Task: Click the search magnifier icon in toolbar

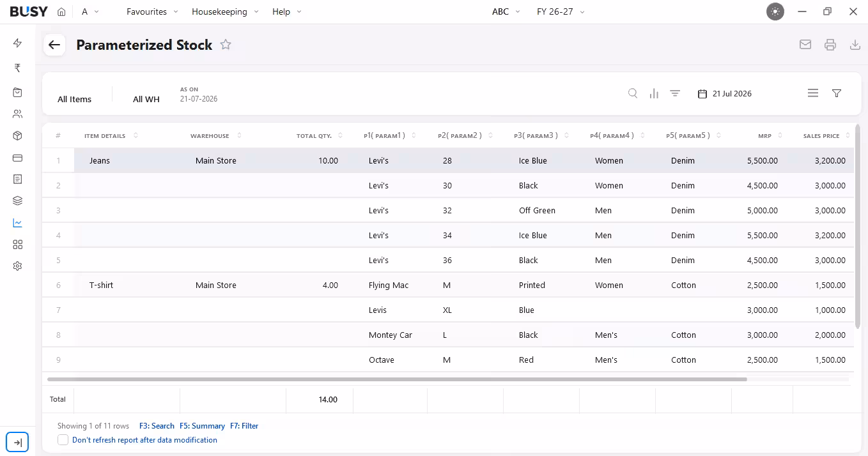Action: (x=633, y=93)
